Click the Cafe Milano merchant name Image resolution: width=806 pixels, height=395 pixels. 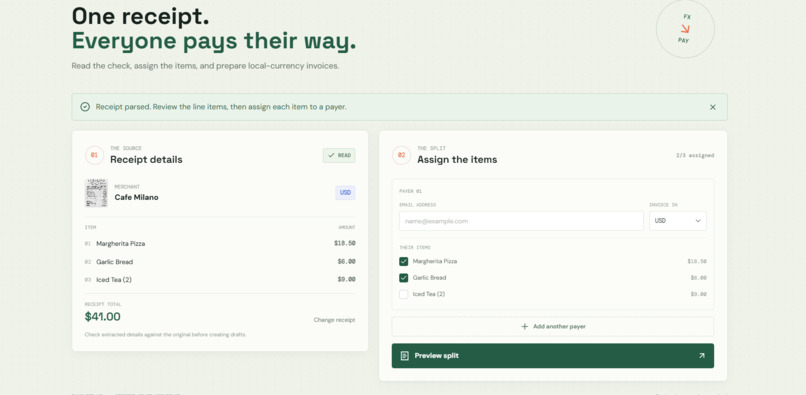[x=136, y=198]
